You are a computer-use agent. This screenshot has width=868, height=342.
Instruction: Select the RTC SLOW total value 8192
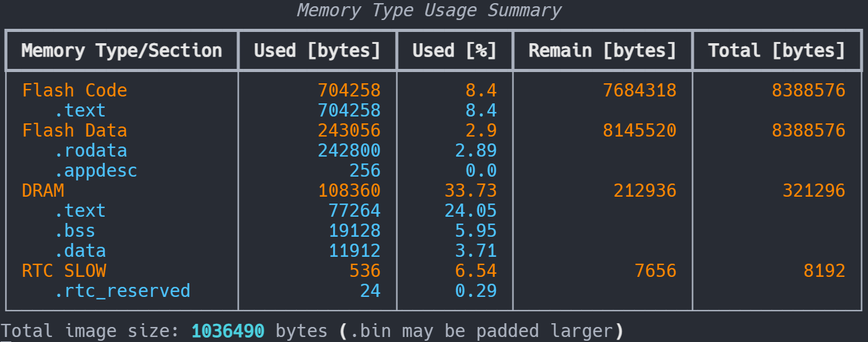click(x=825, y=271)
